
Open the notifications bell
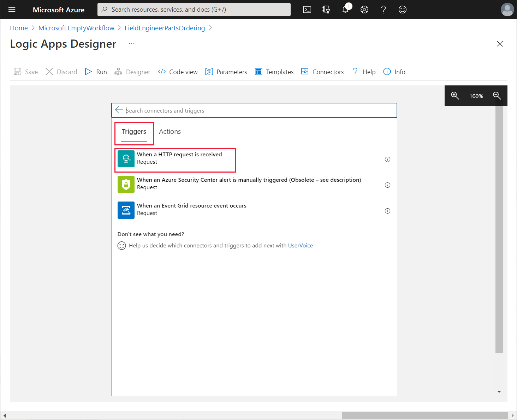point(345,10)
